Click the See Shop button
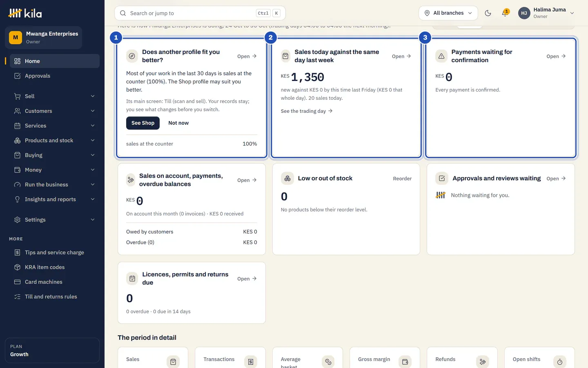Image resolution: width=588 pixels, height=368 pixels. (143, 123)
